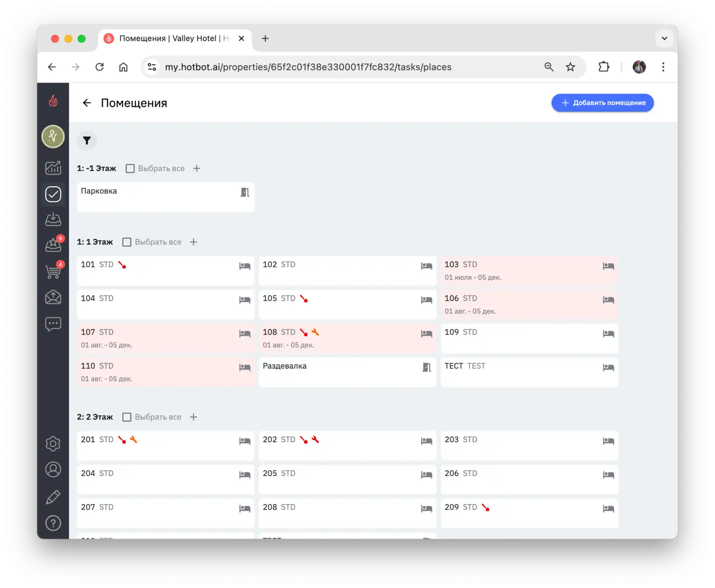This screenshot has height=588, width=715.
Task: Check Выбрать все for 2 Этаж
Action: [x=127, y=417]
